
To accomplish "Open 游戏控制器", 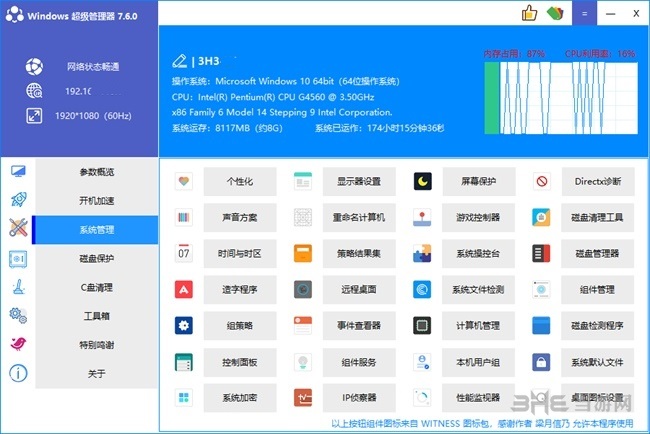I will coord(478,217).
